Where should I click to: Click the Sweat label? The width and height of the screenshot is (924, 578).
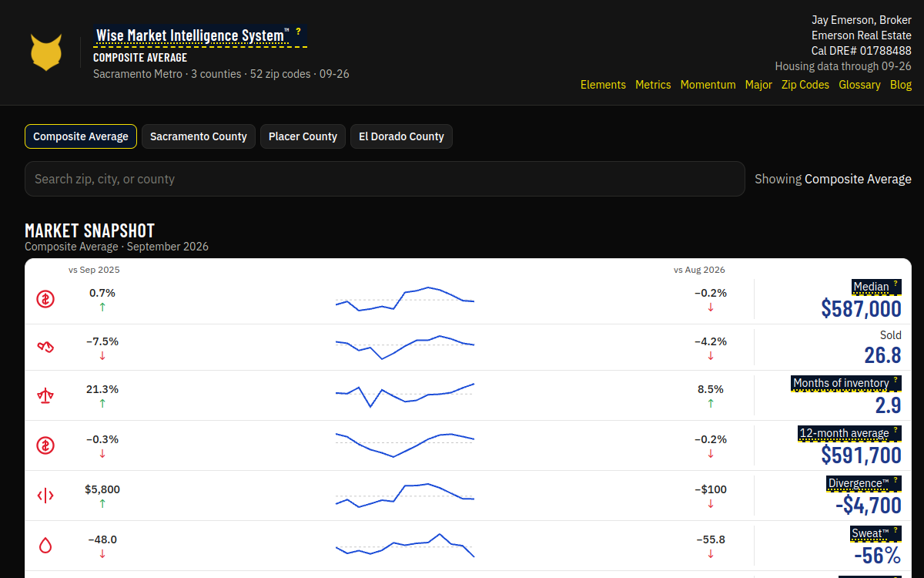(x=871, y=533)
